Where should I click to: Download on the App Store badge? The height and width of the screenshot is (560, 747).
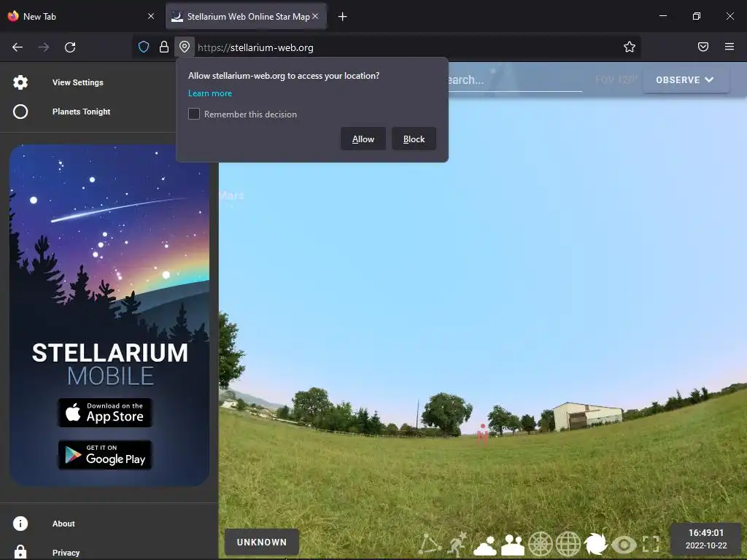coord(105,413)
